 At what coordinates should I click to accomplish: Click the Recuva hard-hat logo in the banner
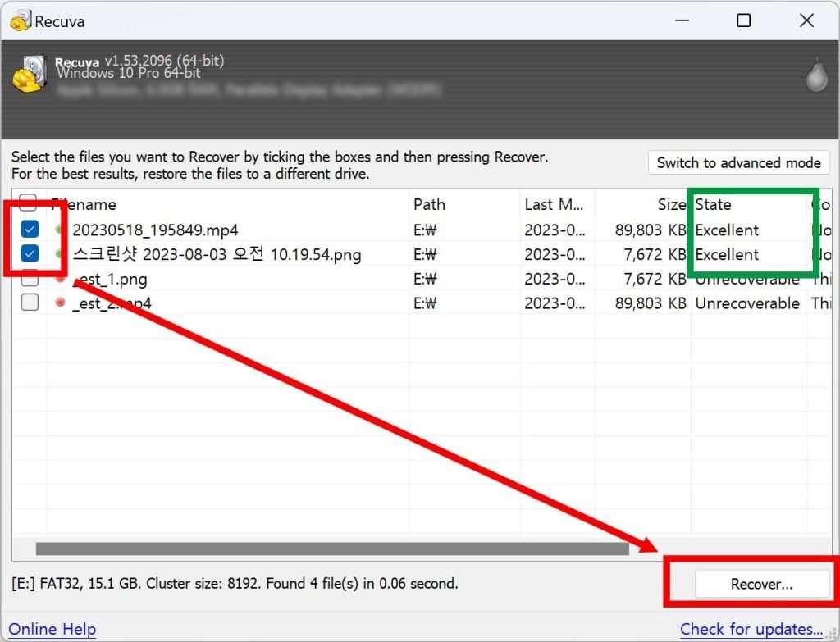[x=30, y=74]
